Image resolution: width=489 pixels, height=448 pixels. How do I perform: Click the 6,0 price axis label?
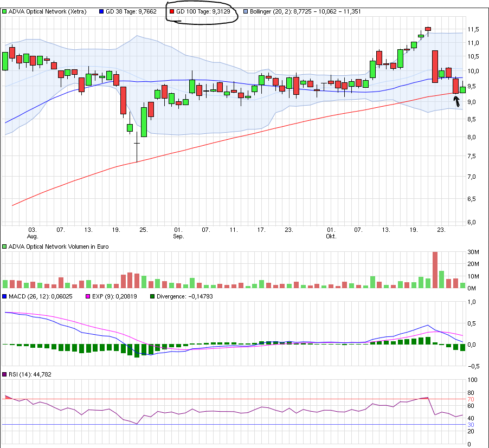tap(471, 222)
